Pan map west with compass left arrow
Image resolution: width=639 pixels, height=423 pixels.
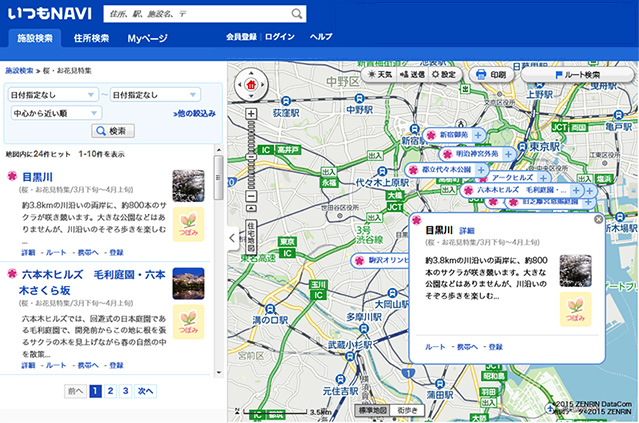click(x=240, y=85)
